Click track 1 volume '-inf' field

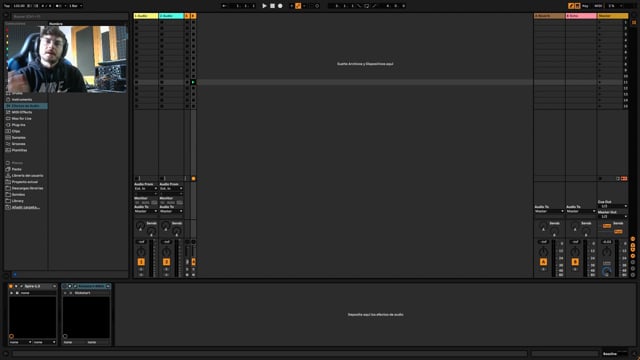(x=141, y=242)
